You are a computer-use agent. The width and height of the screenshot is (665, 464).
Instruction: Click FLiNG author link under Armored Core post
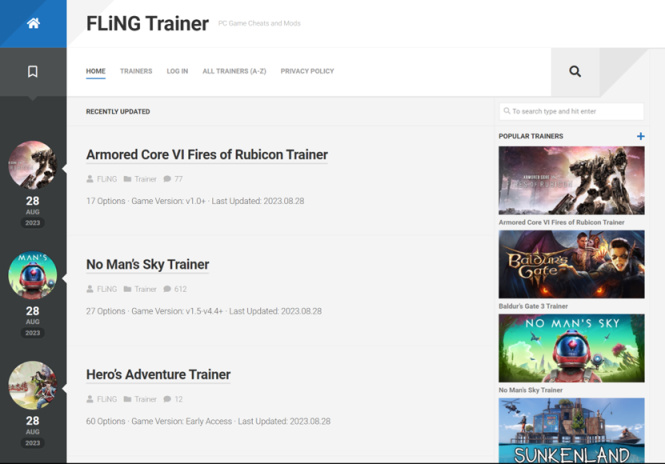coord(107,179)
